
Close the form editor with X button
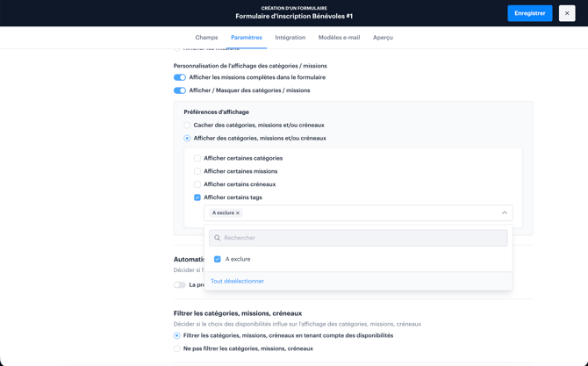click(x=567, y=13)
